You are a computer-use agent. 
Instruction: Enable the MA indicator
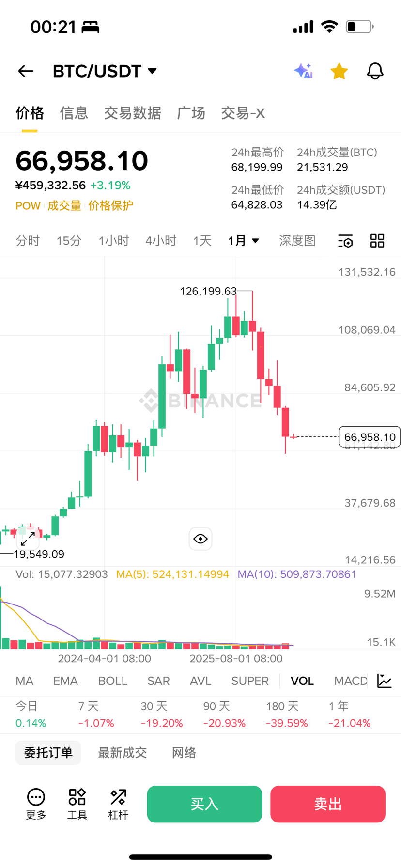(24, 681)
